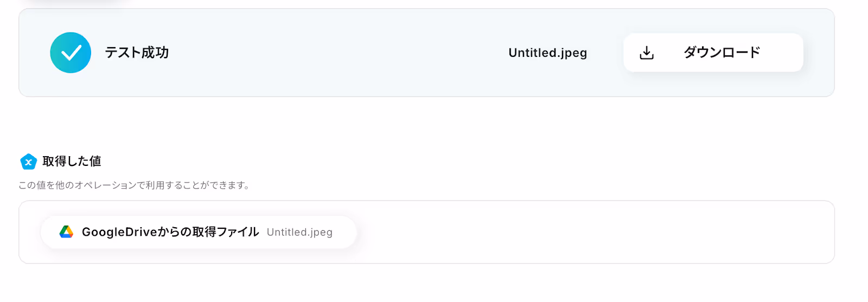868x302 pixels.
Task: Click the Google Drive logo icon
Action: [x=66, y=232]
